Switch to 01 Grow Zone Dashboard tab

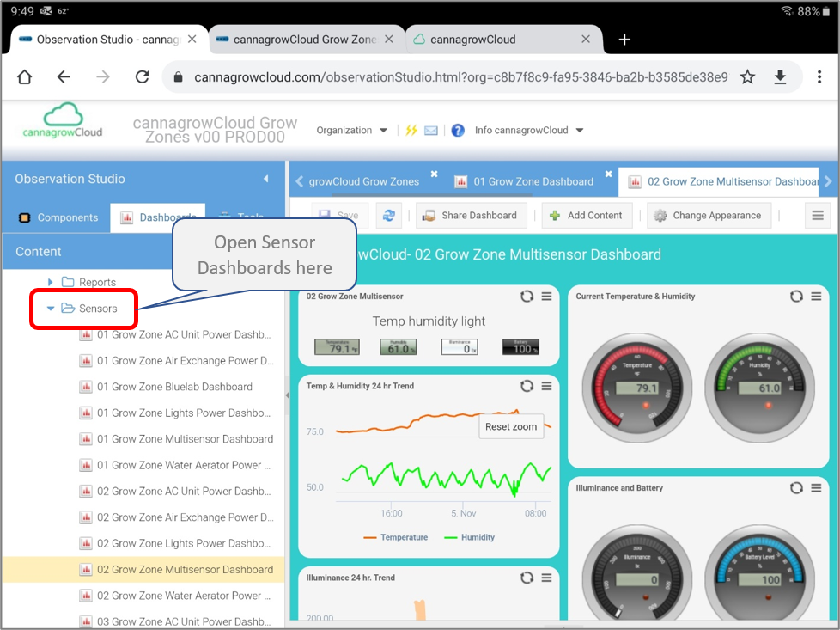[533, 181]
